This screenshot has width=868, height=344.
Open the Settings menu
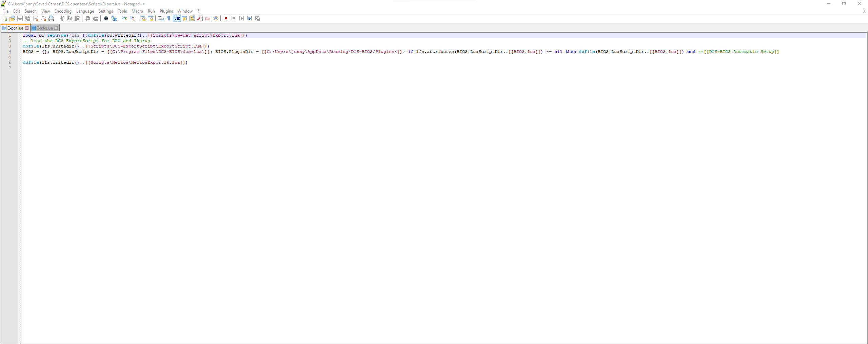(x=106, y=11)
